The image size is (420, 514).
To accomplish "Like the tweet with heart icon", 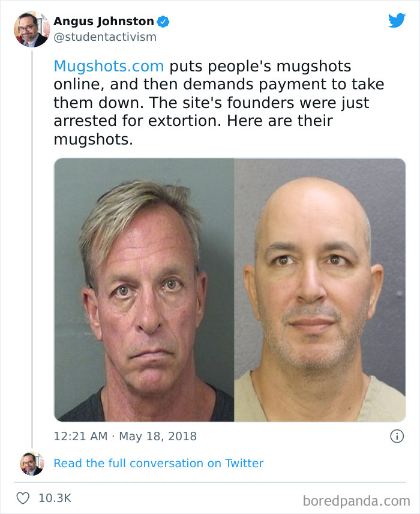I will pos(23,498).
